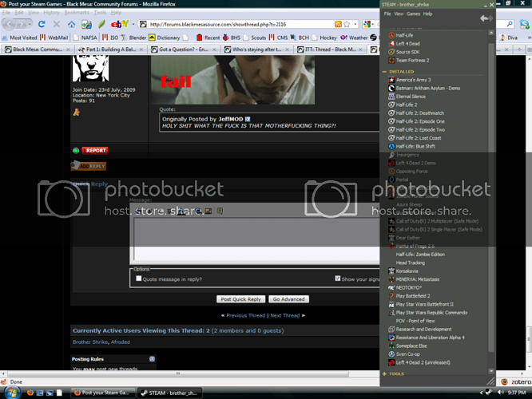This screenshot has width=532, height=399.
Task: Switch to 'Part 1: Building A Bal' tab
Action: 111,49
